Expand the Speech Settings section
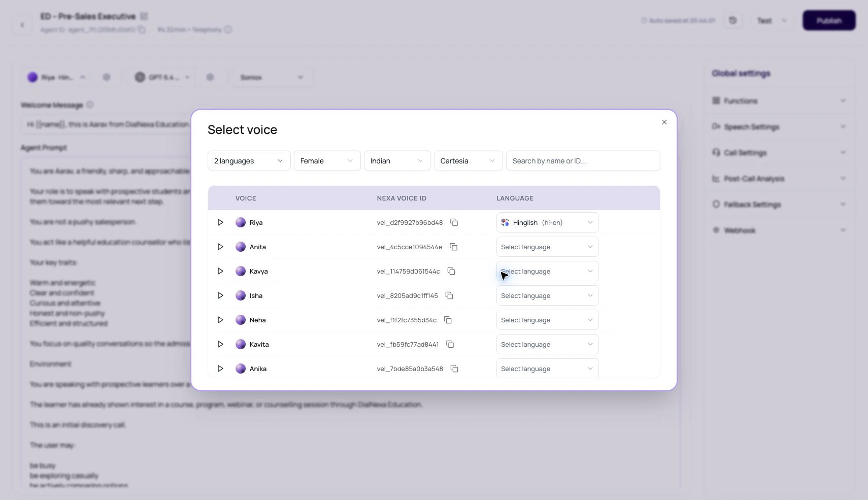 pyautogui.click(x=779, y=126)
